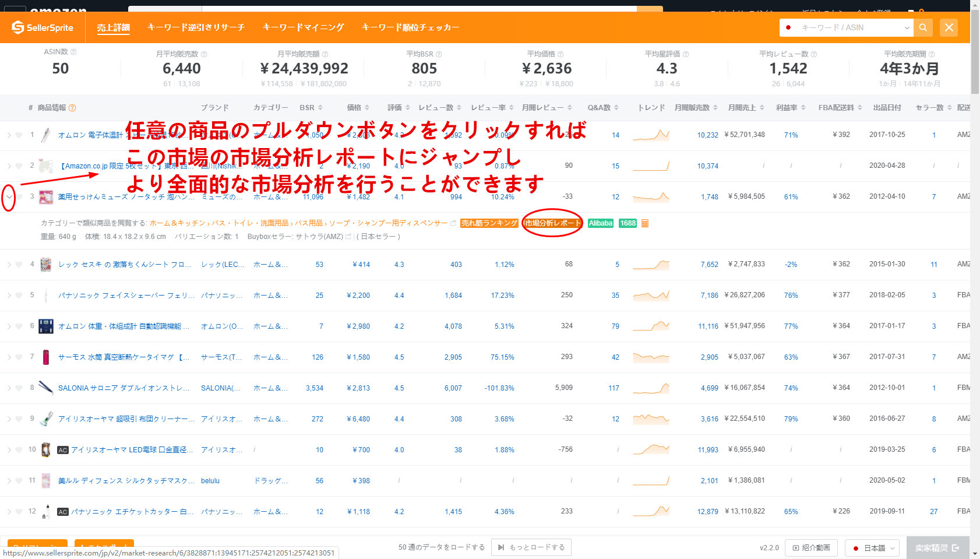Click trend sparkline for SALONIA row
Viewport: 980px width, 559px height.
tap(651, 388)
